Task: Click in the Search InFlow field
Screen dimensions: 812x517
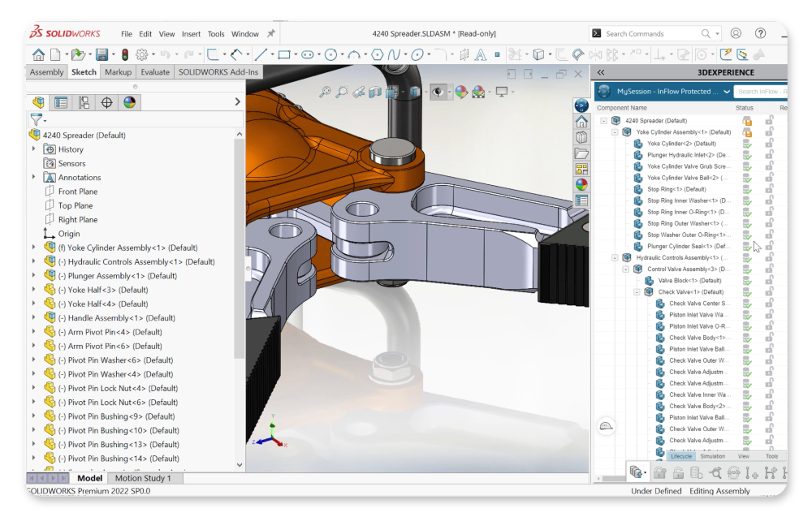Action: pyautogui.click(x=762, y=92)
